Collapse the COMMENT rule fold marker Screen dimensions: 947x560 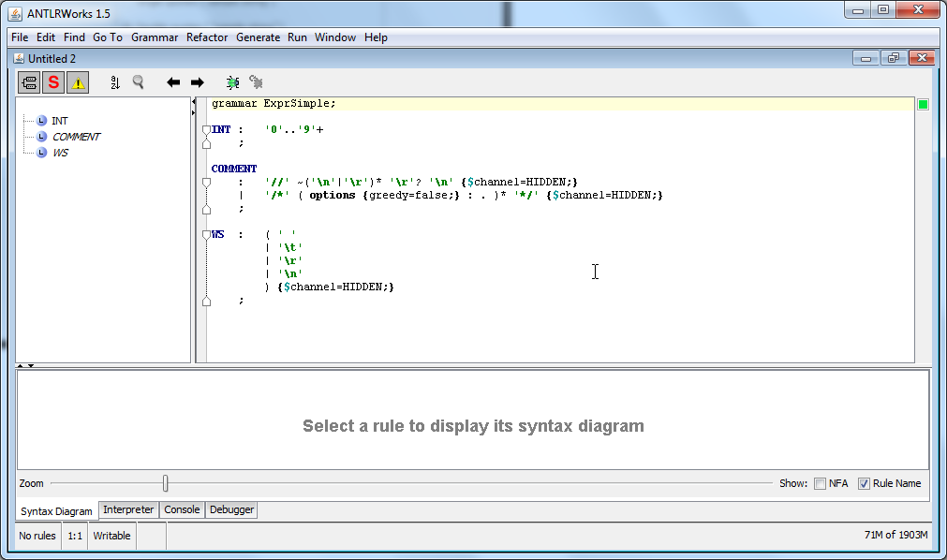206,183
